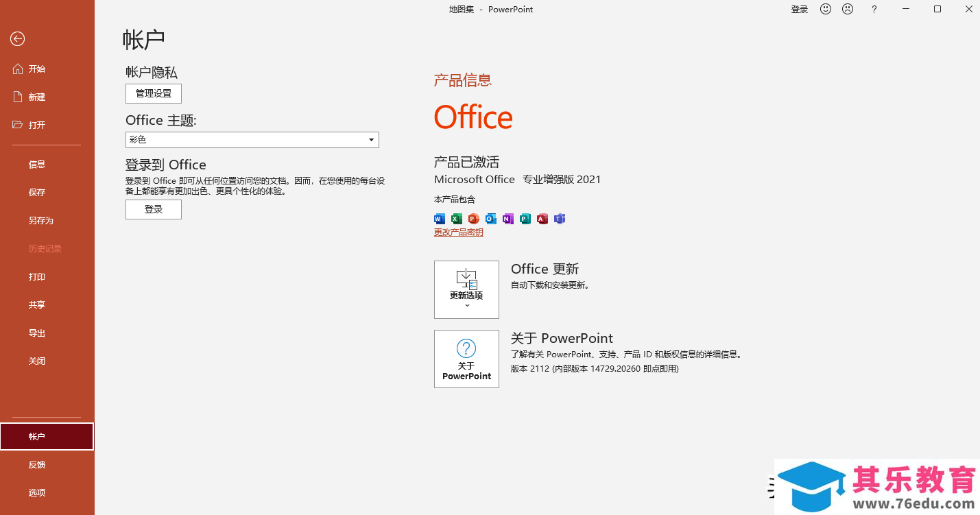Click the 管理设置 button
Screen dimensions: 980x515
click(154, 93)
